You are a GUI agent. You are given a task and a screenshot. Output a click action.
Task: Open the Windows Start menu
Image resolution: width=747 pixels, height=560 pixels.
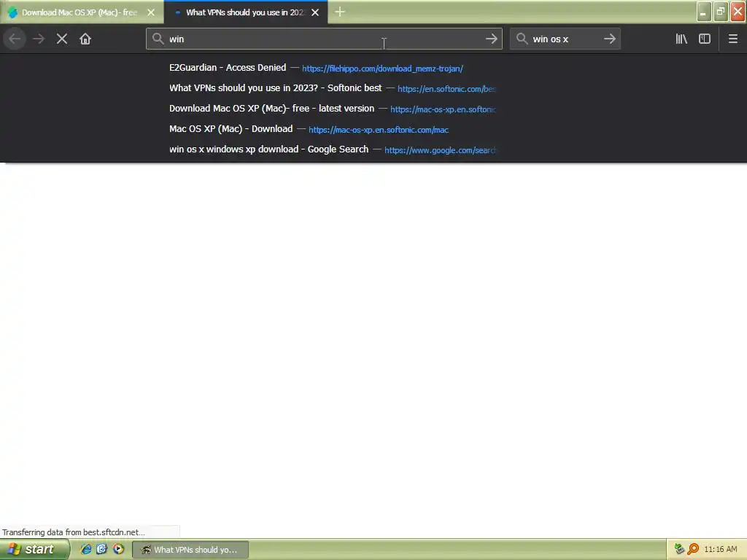pyautogui.click(x=34, y=550)
